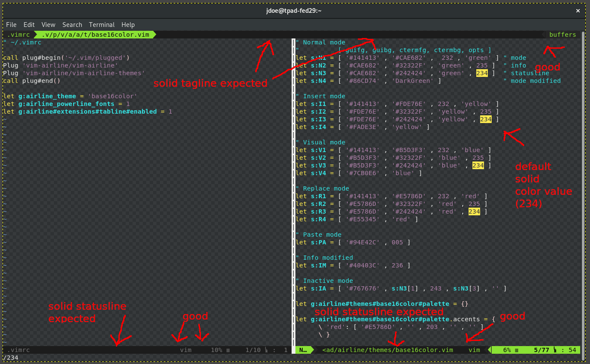Click the let s:PA Paste mode line
590x364 pixels.
(353, 242)
